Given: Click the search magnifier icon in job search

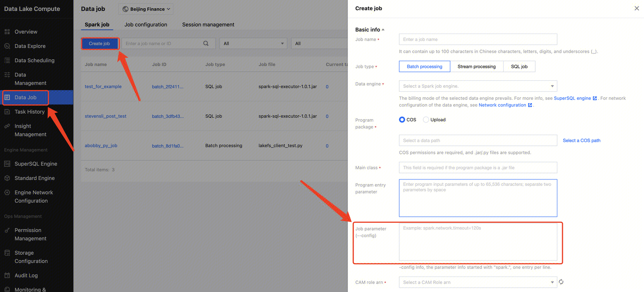Looking at the screenshot, I should 206,43.
